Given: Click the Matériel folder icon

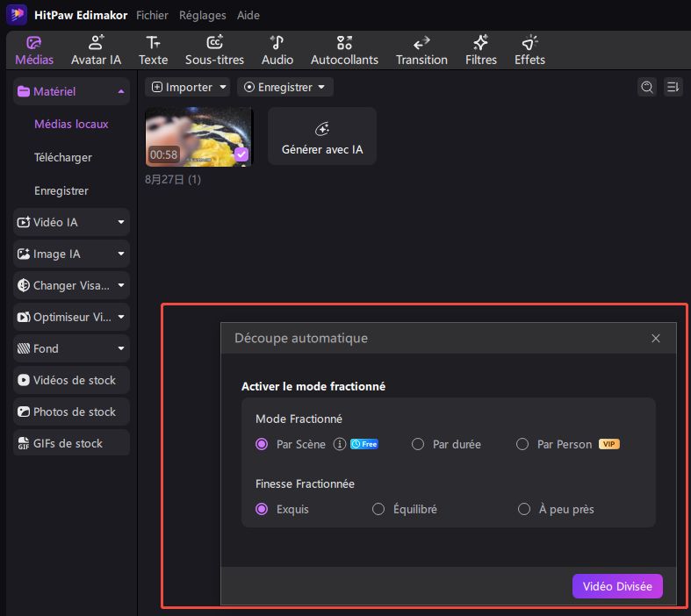Looking at the screenshot, I should click(x=23, y=91).
